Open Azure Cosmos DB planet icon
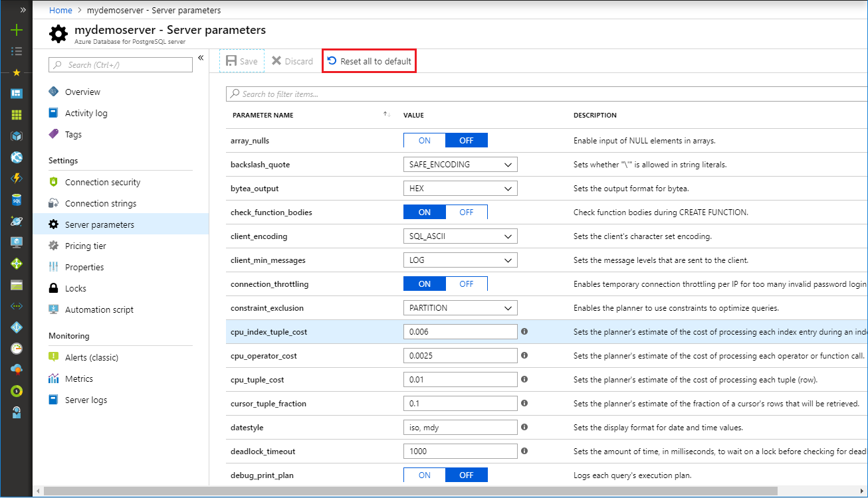Screen dimensions: 868x498 tap(17, 221)
